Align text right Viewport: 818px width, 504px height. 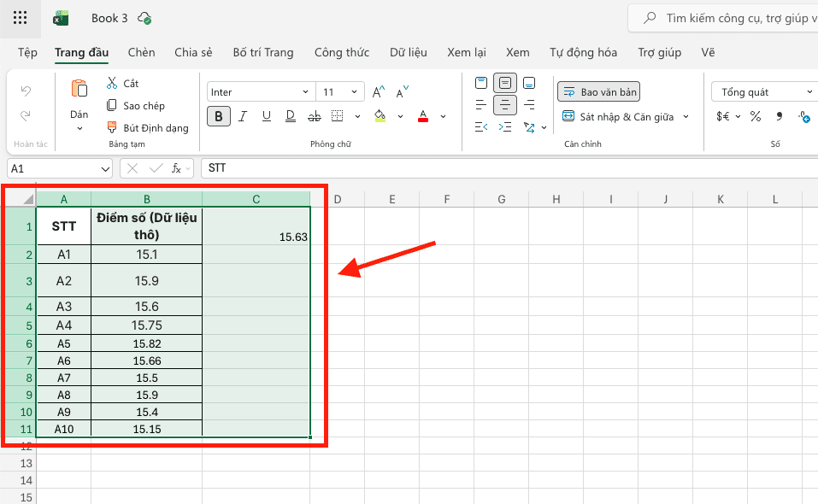tap(529, 105)
